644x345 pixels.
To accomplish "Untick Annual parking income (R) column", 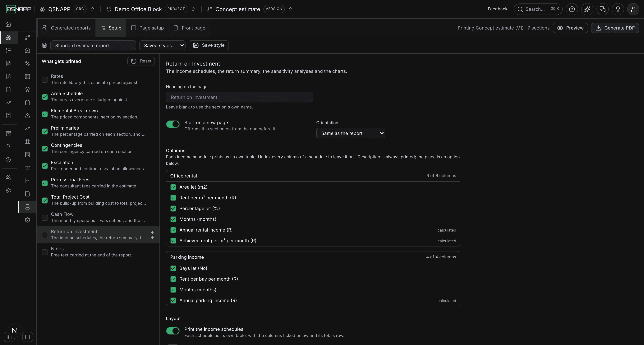I will coord(173,301).
